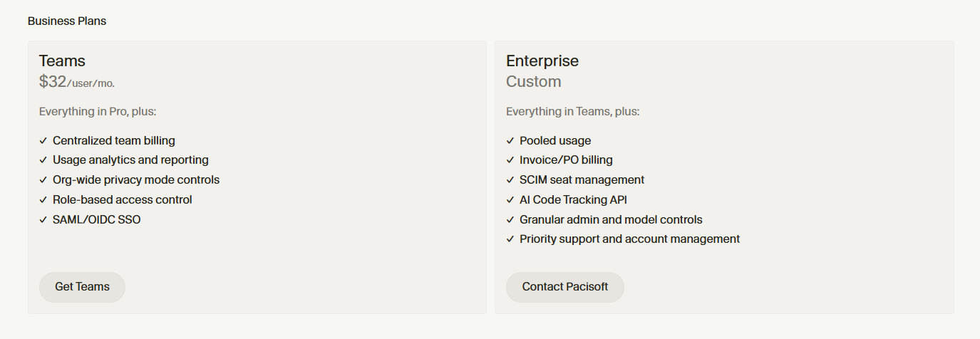Click the Contact Pacisoft button

point(565,287)
